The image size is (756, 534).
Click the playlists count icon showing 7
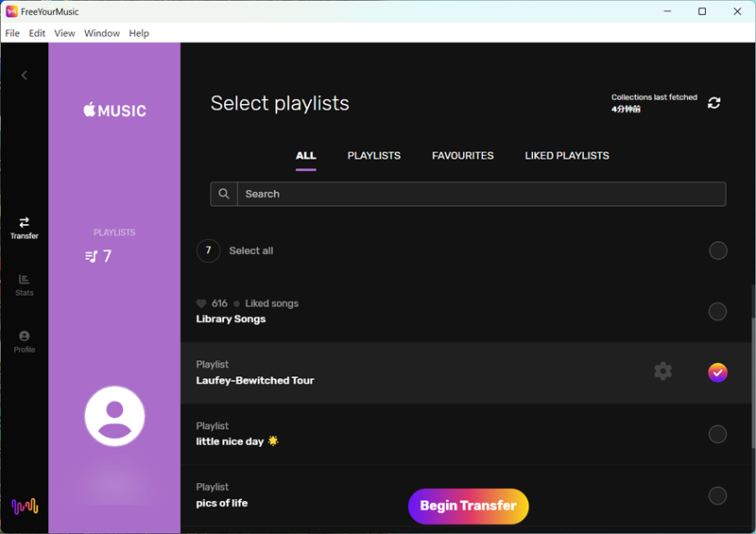[91, 256]
